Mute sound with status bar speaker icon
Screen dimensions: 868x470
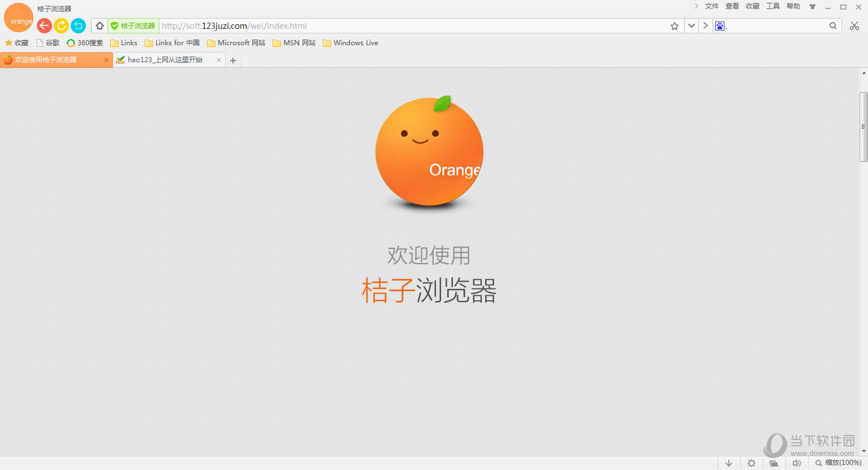[797, 463]
